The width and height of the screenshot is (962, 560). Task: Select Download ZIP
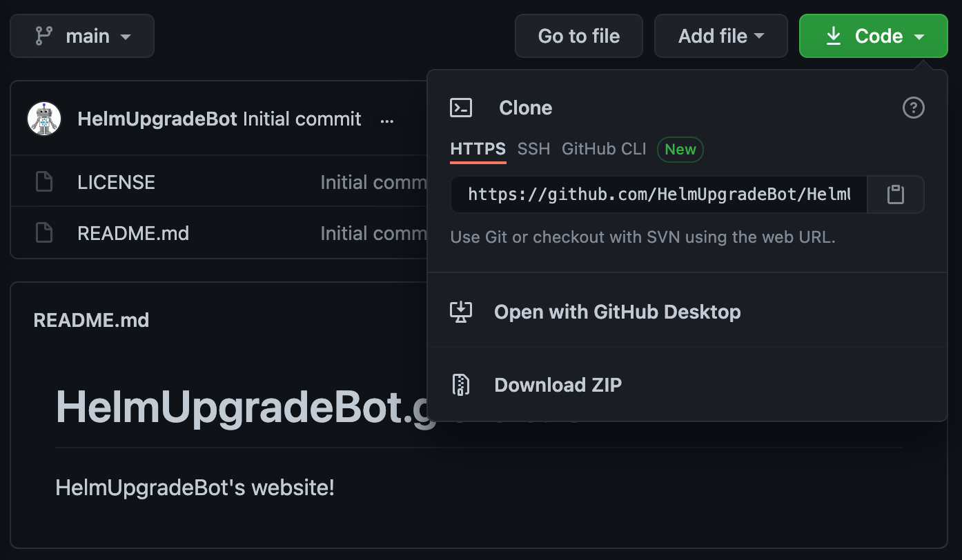558,384
